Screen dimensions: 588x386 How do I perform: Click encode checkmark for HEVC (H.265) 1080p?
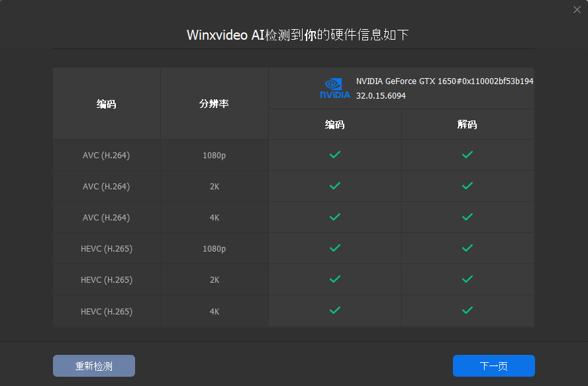pos(335,248)
